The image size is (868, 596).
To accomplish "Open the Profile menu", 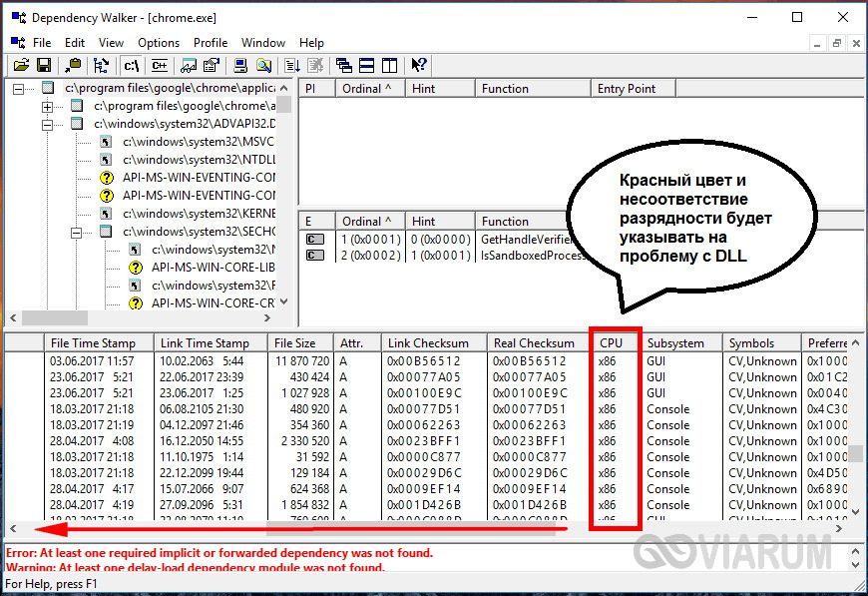I will 211,43.
